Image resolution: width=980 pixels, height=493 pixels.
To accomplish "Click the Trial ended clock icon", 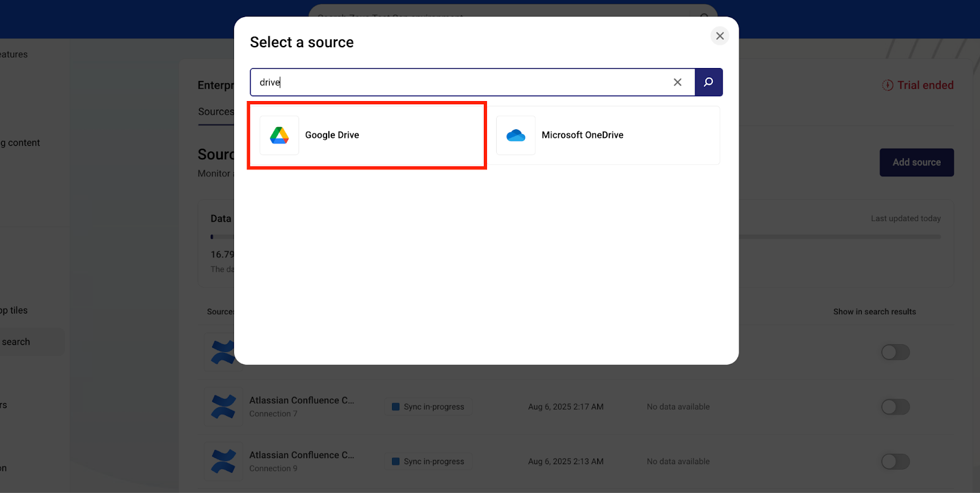I will point(888,85).
